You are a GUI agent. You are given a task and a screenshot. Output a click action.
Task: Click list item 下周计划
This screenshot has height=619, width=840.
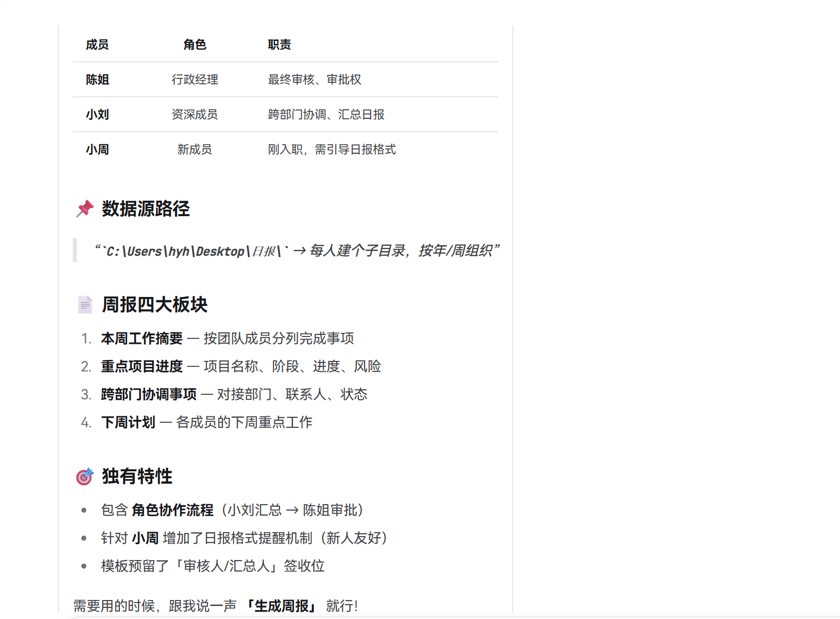click(x=207, y=422)
